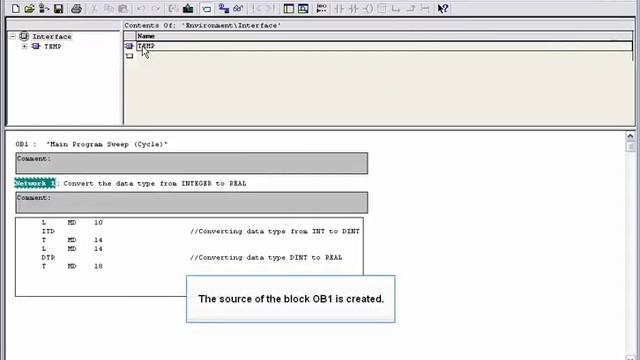Toggle Monitor with the glasses icon
640x360 pixels.
238,9
